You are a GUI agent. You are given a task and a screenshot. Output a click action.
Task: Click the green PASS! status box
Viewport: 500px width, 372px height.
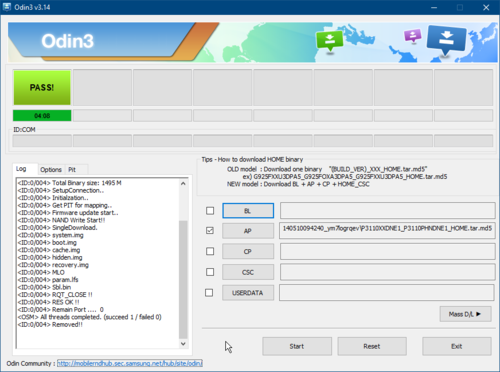42,87
